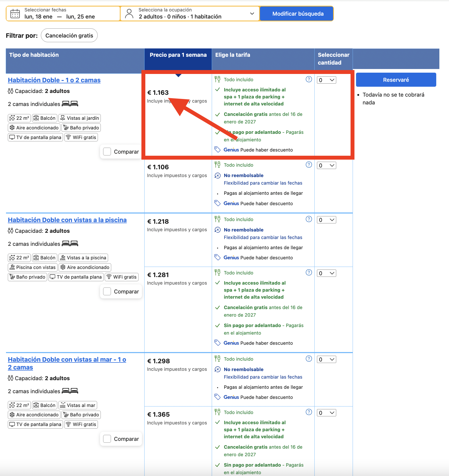Open Habitación Doble con vistas a la piscina link
Image resolution: width=449 pixels, height=476 pixels.
pos(67,220)
